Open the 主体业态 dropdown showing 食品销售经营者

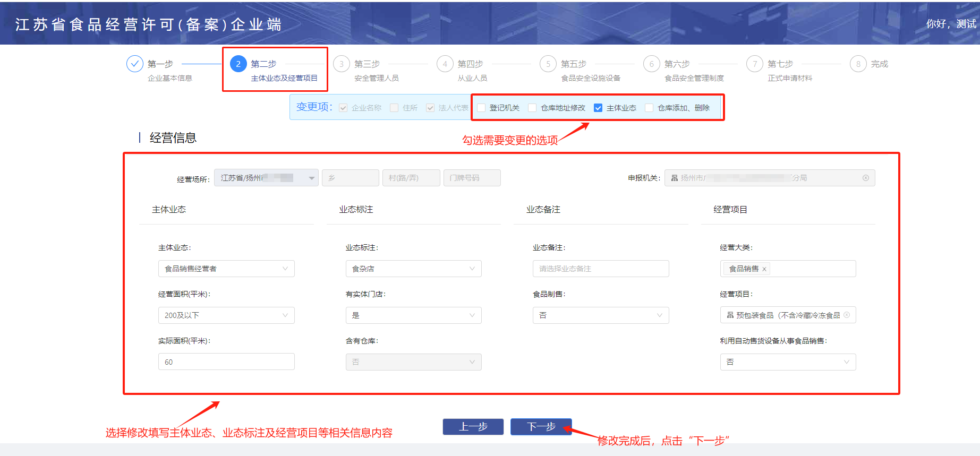(226, 269)
